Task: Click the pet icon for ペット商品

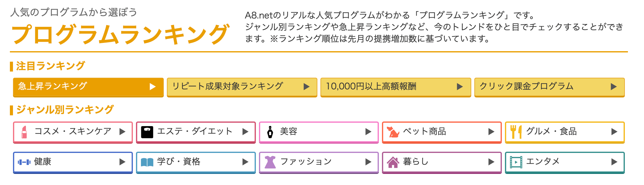Action: [393, 132]
